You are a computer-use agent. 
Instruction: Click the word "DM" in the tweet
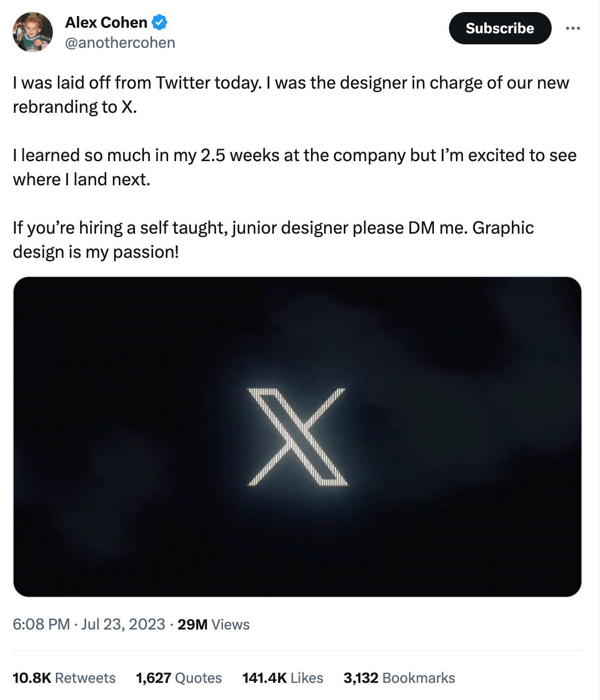[421, 228]
